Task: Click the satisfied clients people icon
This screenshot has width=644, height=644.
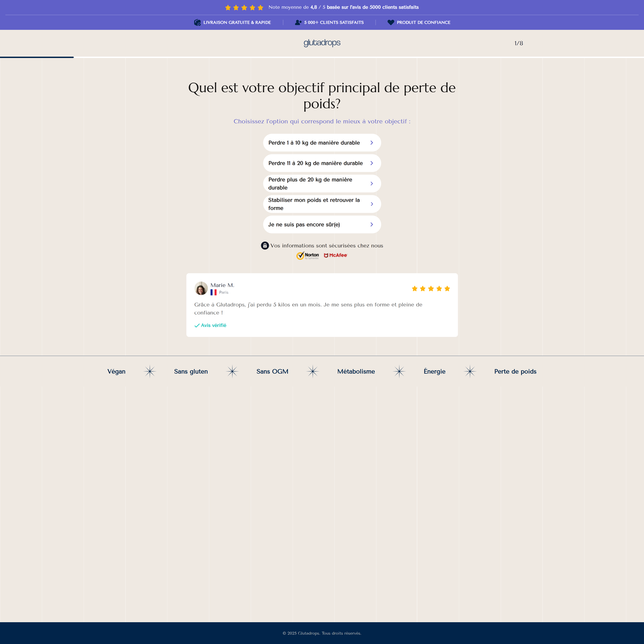Action: [298, 22]
